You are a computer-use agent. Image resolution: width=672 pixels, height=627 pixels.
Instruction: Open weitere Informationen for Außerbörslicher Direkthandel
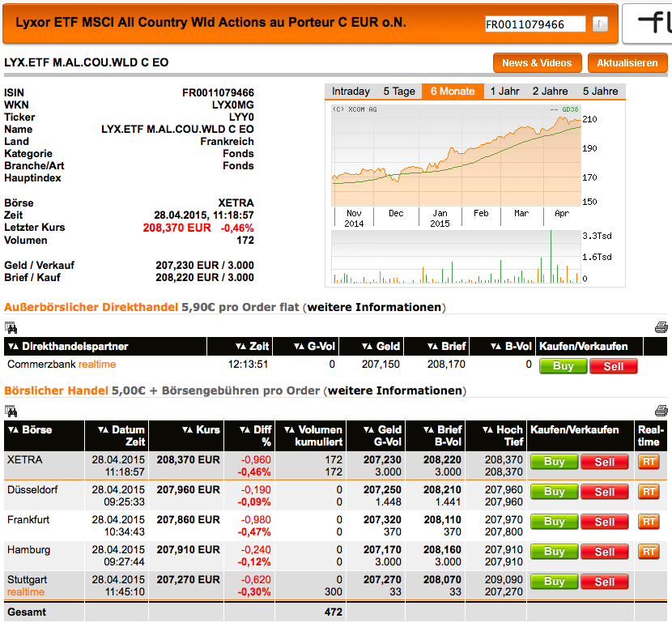[374, 308]
